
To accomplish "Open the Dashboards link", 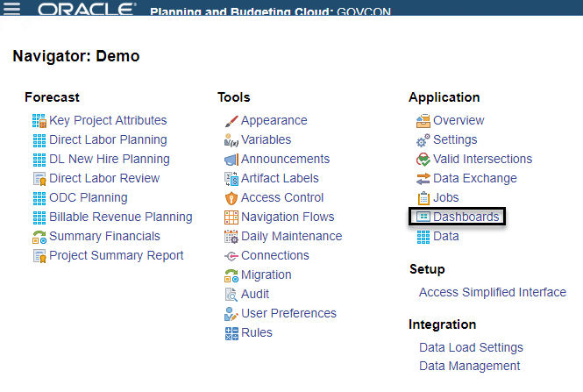I will pos(466,217).
